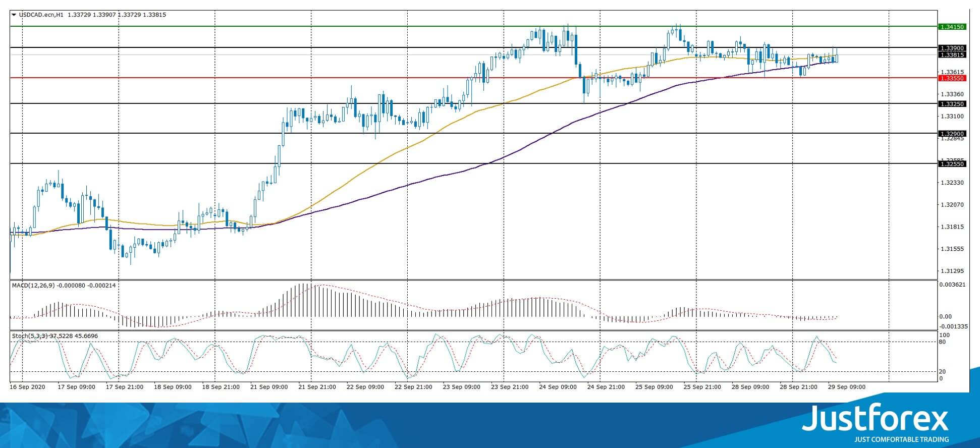980x448 pixels.
Task: Select the black 1.33900 price level label
Action: 952,48
